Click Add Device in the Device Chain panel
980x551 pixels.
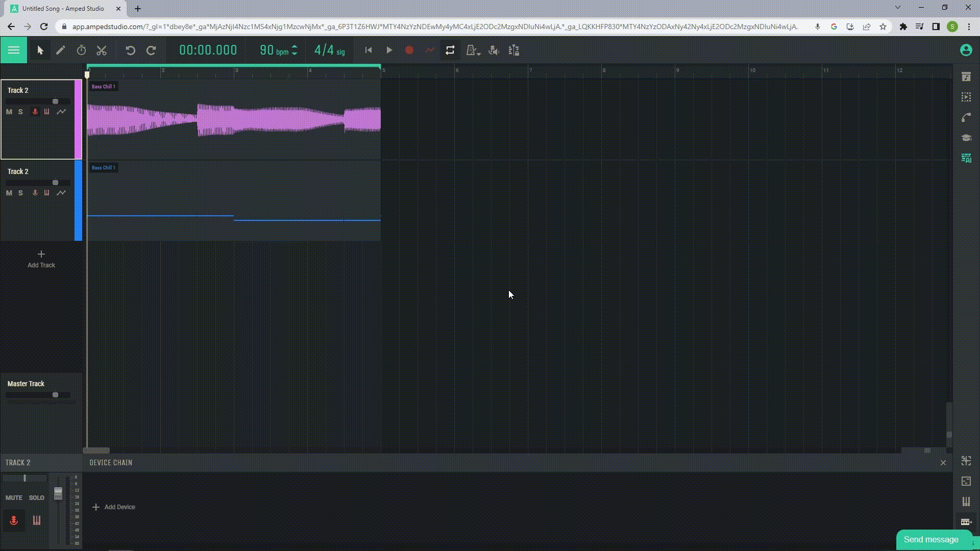coord(113,507)
